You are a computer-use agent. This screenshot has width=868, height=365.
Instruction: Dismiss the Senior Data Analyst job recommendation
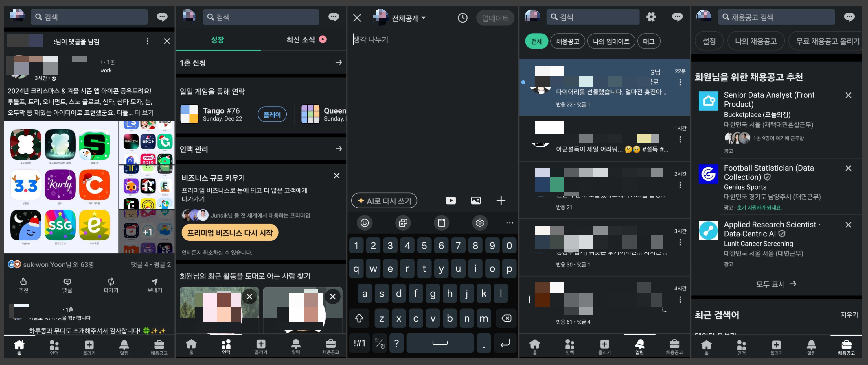pyautogui.click(x=848, y=95)
